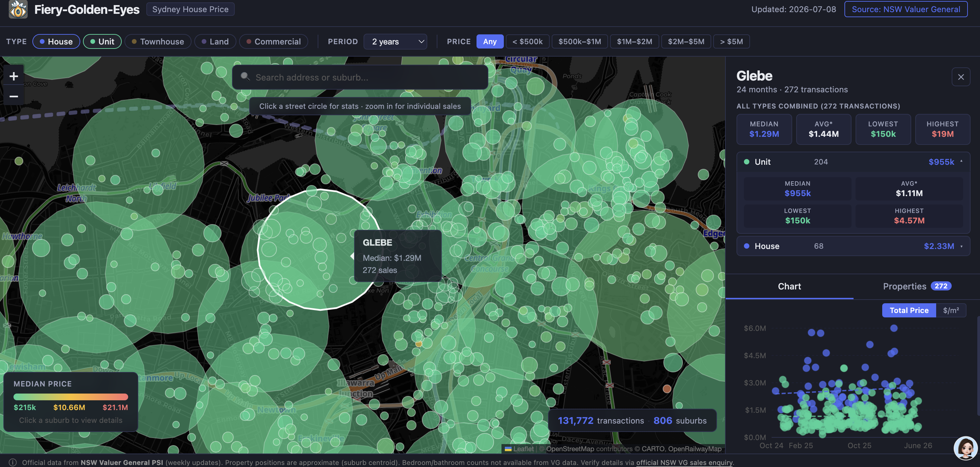Click the all-types Avg $1.44M stat card

pyautogui.click(x=823, y=129)
